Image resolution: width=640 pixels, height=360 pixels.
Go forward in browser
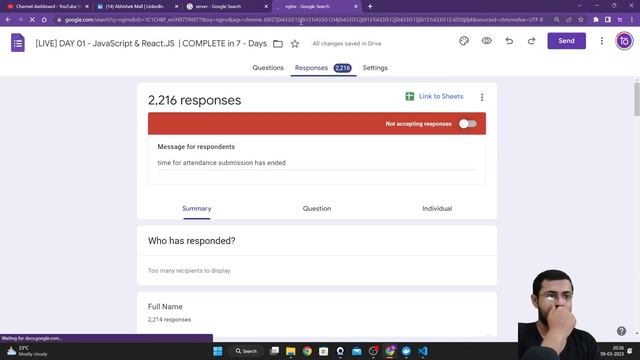[x=20, y=20]
